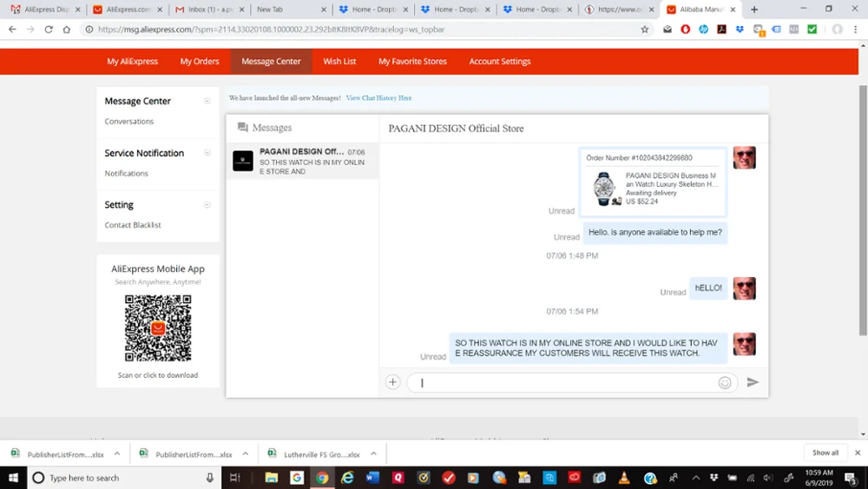The width and height of the screenshot is (868, 489).
Task: Open the emoji picker in message box
Action: pyautogui.click(x=725, y=383)
